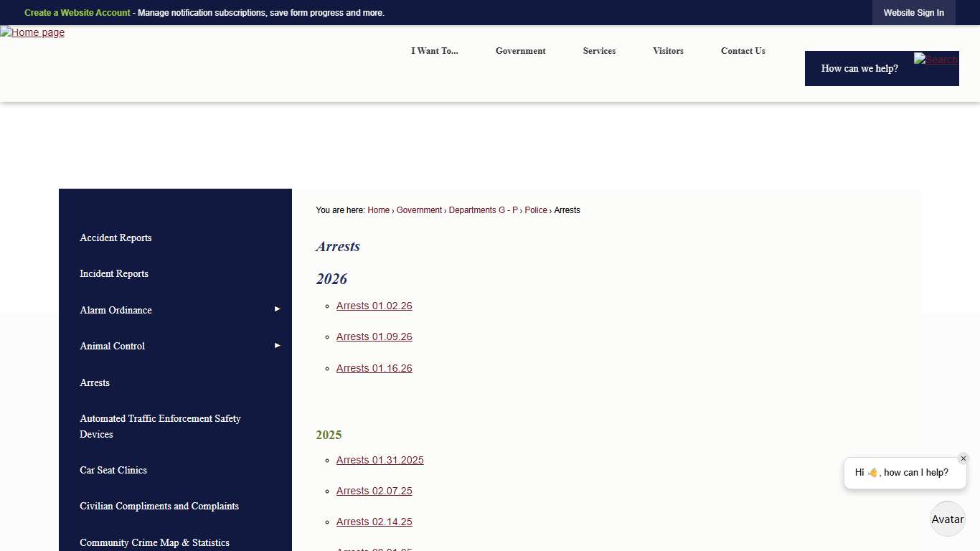Click the Home page logo image
The height and width of the screenshot is (551, 980).
tap(33, 32)
